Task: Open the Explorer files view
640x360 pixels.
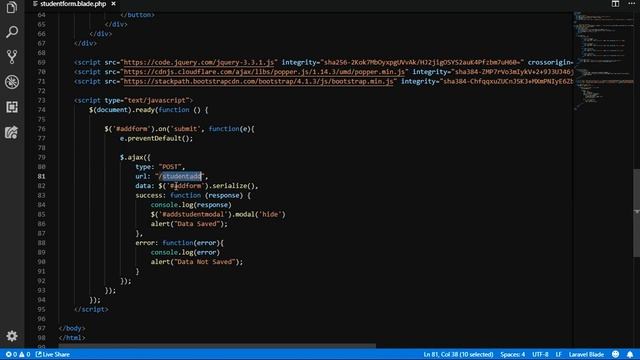Action: click(11, 7)
